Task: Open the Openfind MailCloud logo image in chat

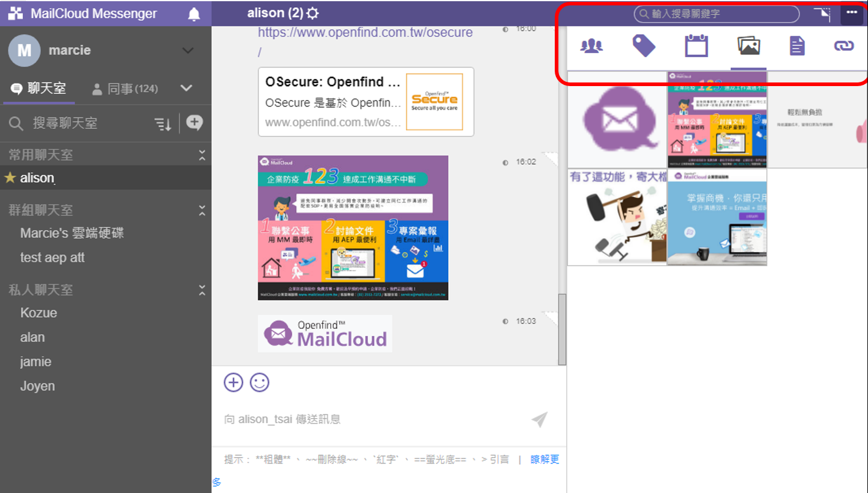Action: [x=325, y=333]
